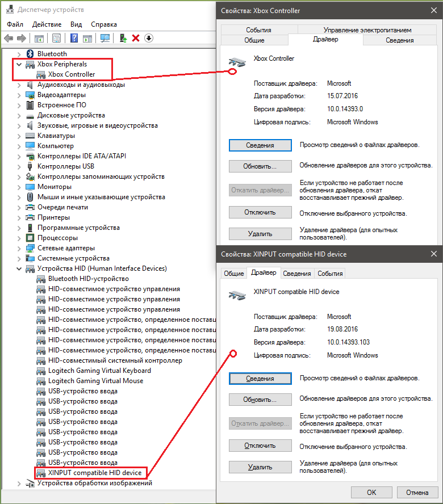
Task: Open the Файл menu
Action: click(15, 24)
